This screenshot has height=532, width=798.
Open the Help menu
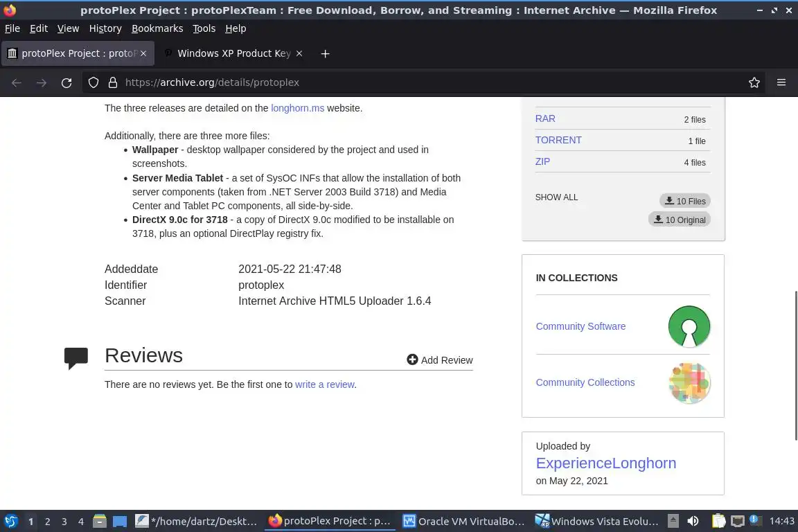pyautogui.click(x=236, y=28)
